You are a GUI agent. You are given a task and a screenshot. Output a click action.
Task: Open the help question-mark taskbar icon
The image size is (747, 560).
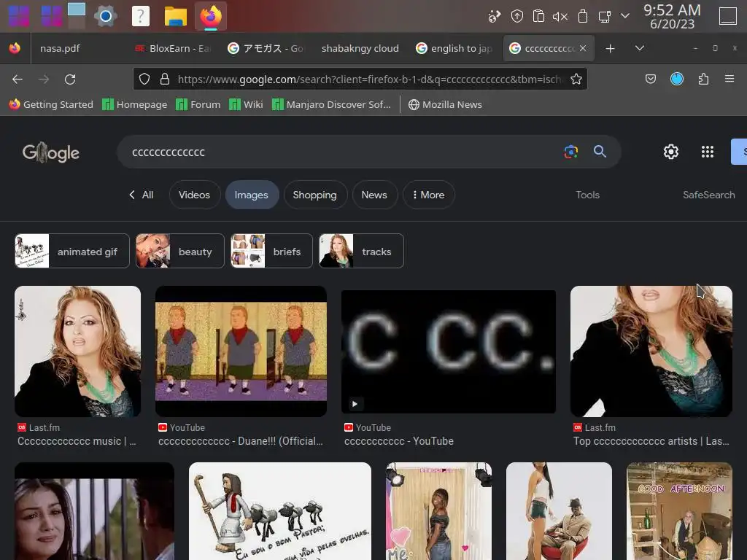tap(141, 16)
